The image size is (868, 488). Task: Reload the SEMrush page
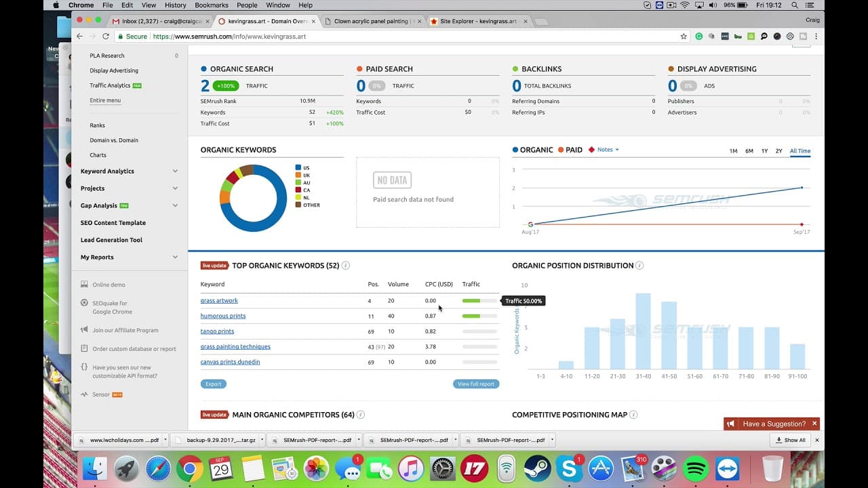[x=106, y=37]
